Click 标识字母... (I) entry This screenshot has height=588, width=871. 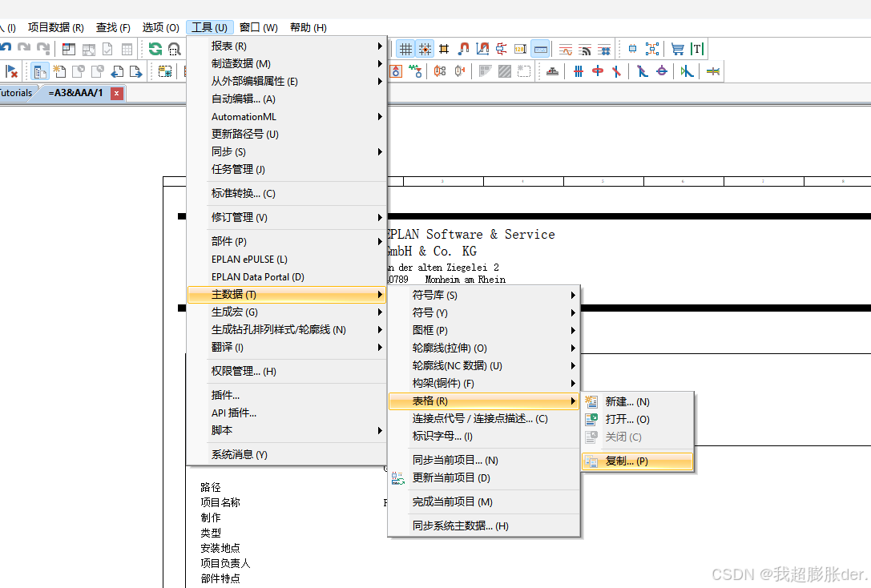[x=484, y=437]
